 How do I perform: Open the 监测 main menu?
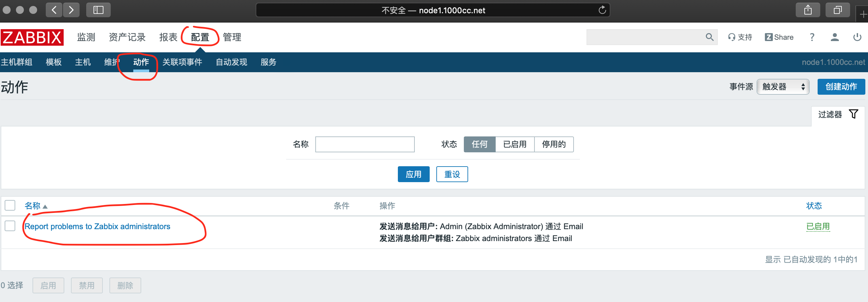pos(86,37)
